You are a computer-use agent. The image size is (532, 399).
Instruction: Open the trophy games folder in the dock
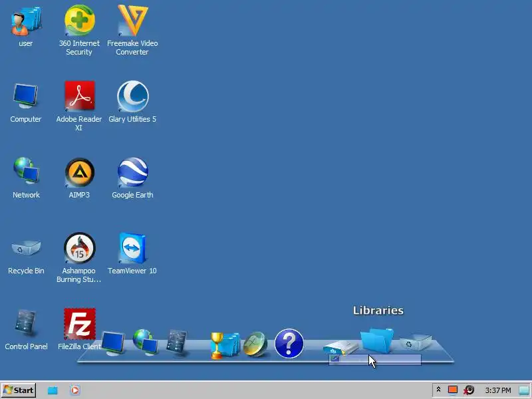tap(225, 345)
